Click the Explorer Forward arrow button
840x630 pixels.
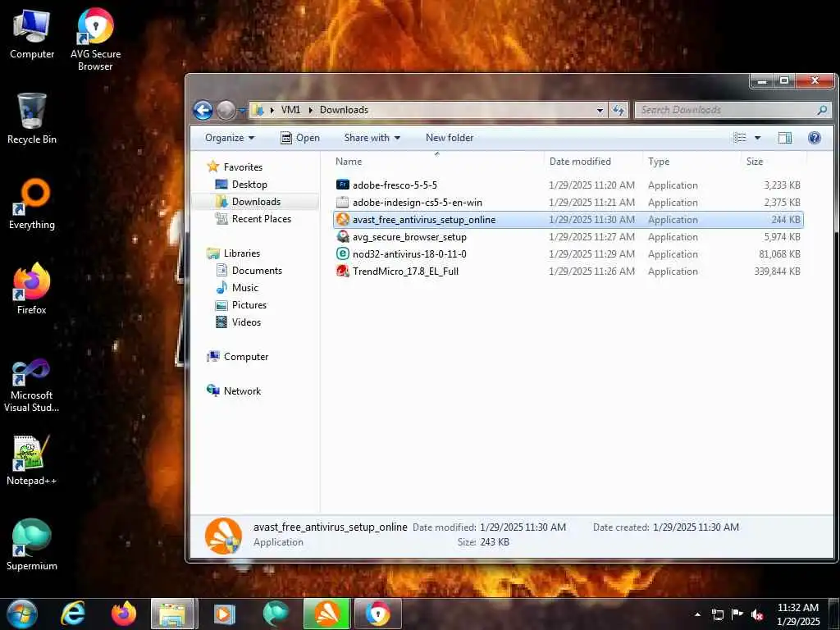226,111
